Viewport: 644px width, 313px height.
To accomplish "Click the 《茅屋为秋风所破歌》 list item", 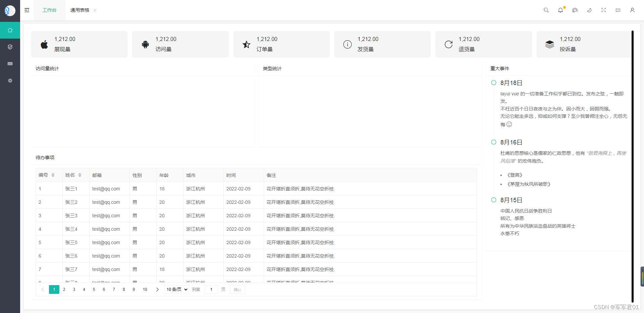I will pos(529,184).
